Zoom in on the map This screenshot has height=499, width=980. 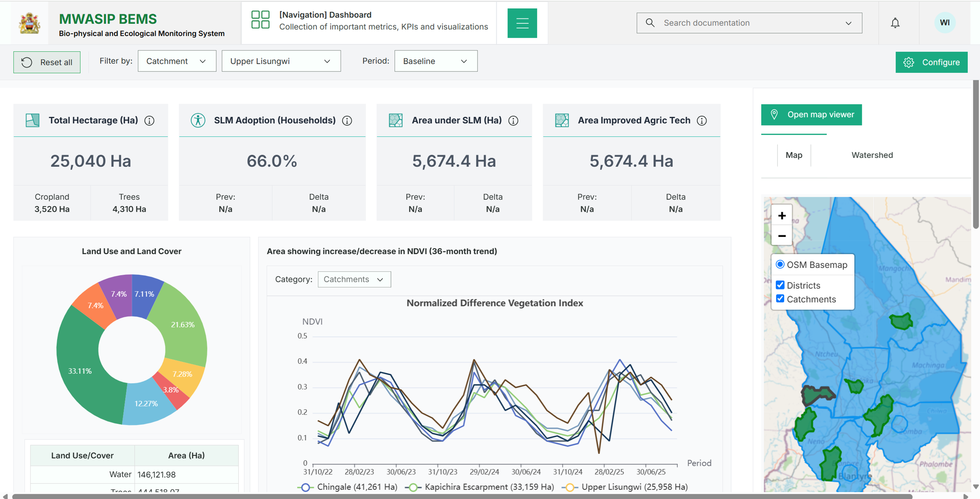pyautogui.click(x=782, y=215)
